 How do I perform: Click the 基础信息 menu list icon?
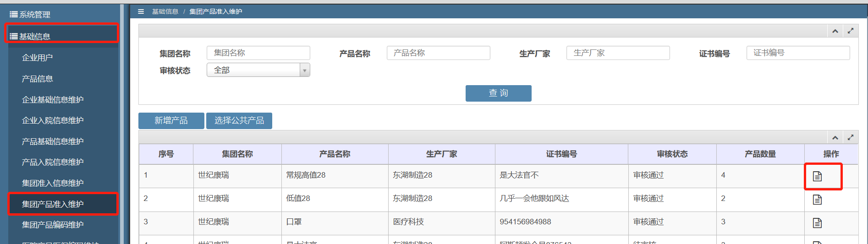(14, 36)
